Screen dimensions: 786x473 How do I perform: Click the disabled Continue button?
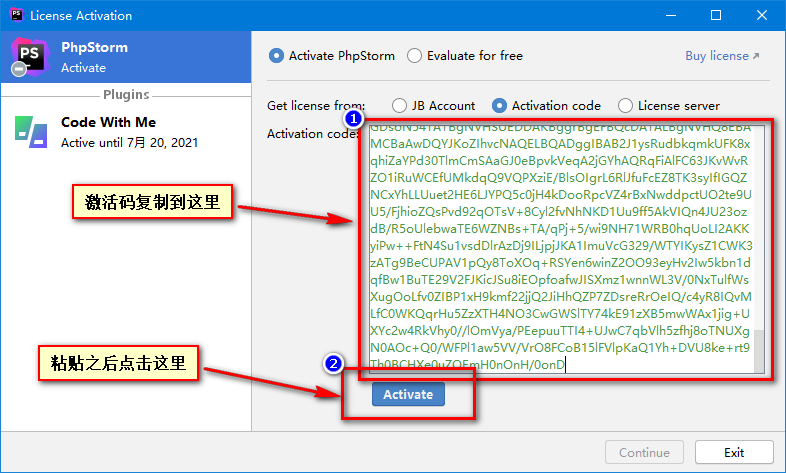644,452
